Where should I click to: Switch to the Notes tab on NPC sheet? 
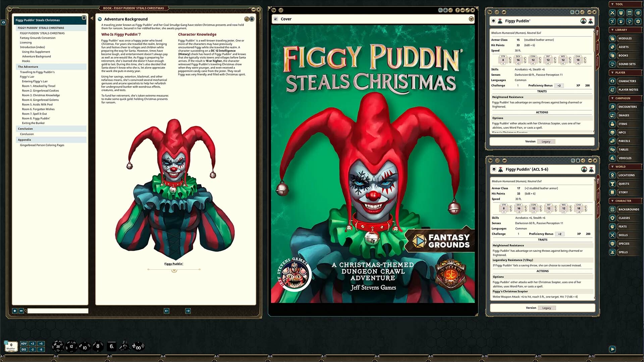tap(597, 47)
